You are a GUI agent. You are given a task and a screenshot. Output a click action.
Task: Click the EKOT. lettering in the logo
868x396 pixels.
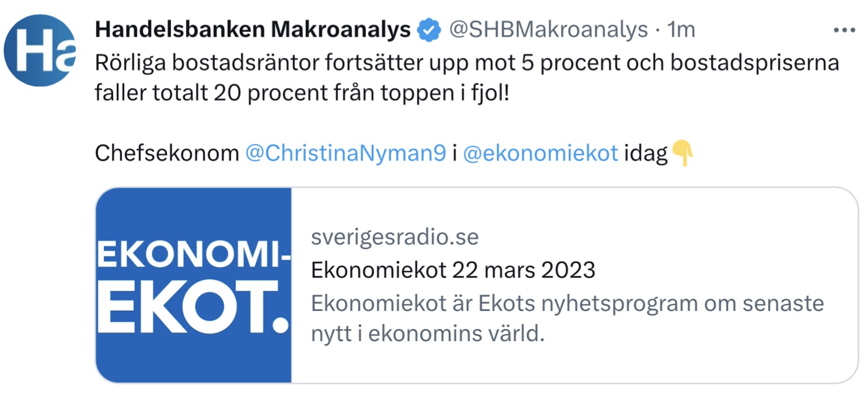193,313
